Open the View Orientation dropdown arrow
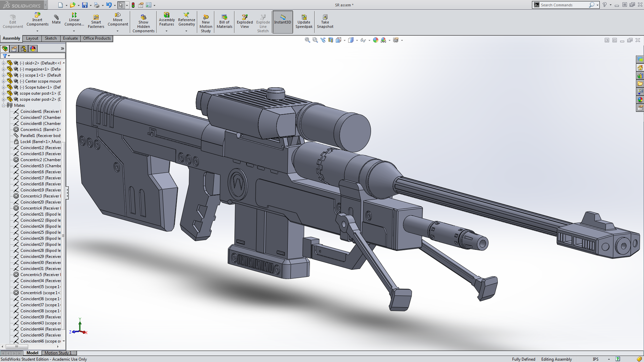The height and width of the screenshot is (362, 644). click(x=344, y=40)
